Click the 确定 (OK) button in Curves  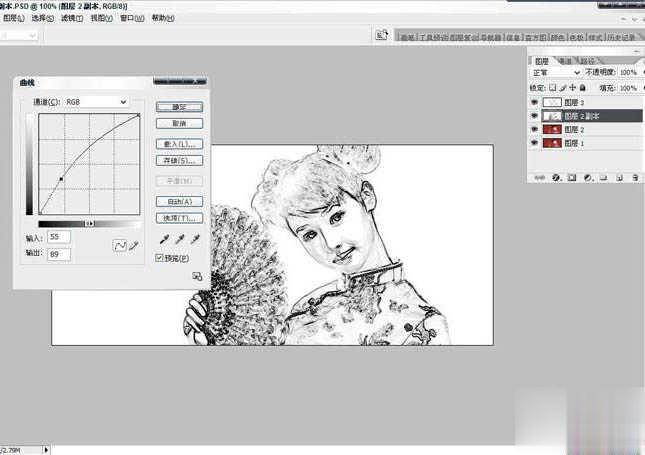click(180, 106)
